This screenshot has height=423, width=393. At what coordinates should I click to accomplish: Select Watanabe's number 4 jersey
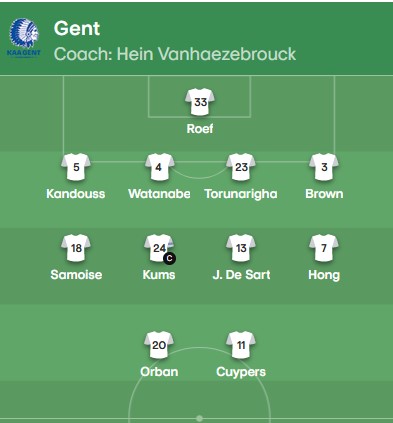click(x=159, y=167)
